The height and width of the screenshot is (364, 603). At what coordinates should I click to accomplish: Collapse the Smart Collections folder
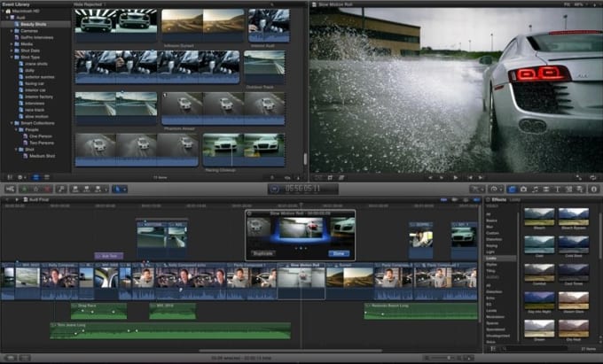[x=12, y=123]
